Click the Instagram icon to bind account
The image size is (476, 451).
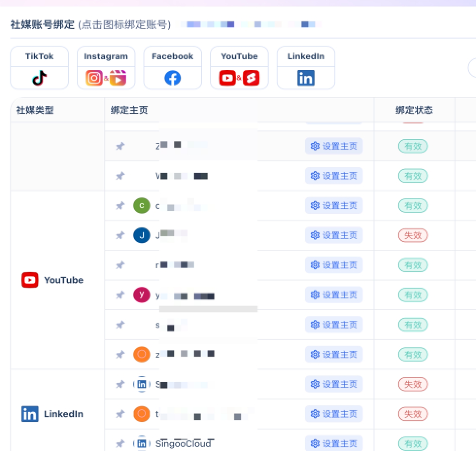94,78
